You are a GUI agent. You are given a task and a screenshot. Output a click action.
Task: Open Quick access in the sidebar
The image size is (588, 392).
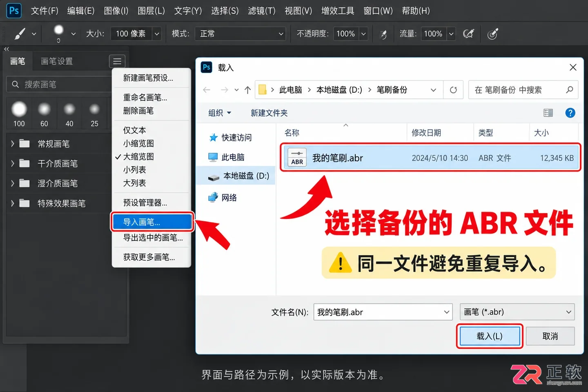pos(230,138)
